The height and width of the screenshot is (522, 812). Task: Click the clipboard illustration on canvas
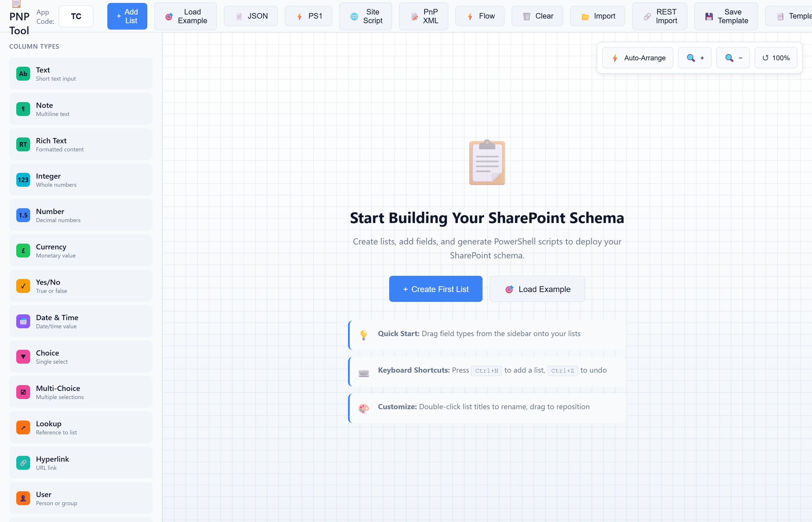[x=487, y=162]
